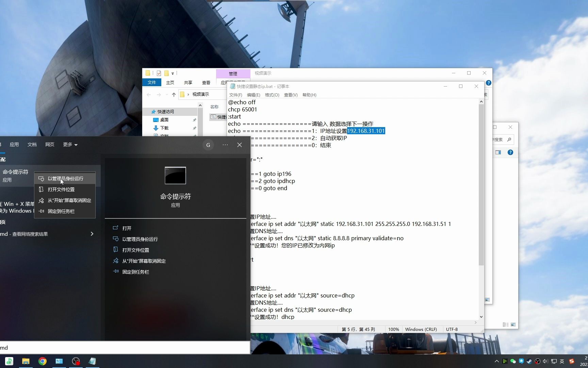Click the help icon in rear right window
The height and width of the screenshot is (368, 588).
(x=510, y=152)
